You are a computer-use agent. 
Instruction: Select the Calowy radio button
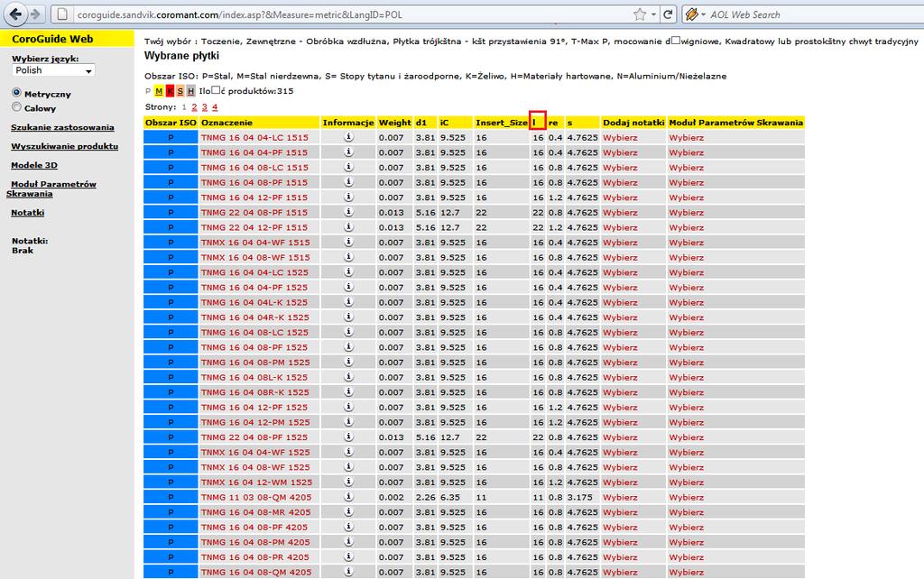(x=16, y=107)
